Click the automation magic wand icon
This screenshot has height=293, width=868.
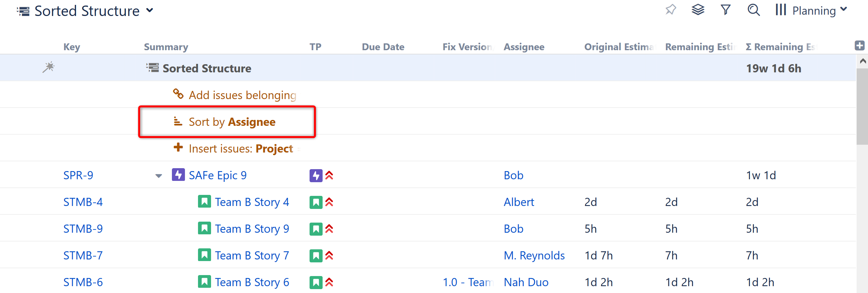click(x=49, y=67)
